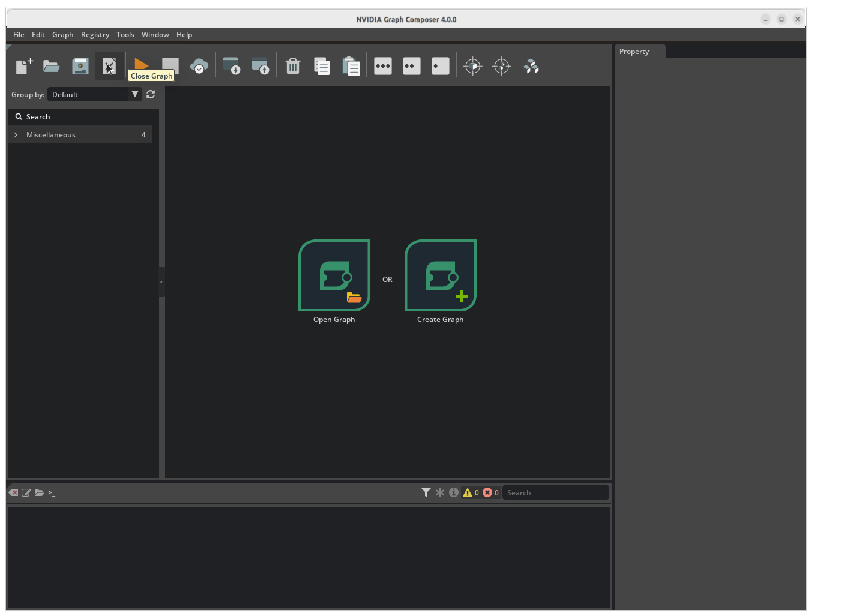Click the Create Graph tile

coord(440,276)
